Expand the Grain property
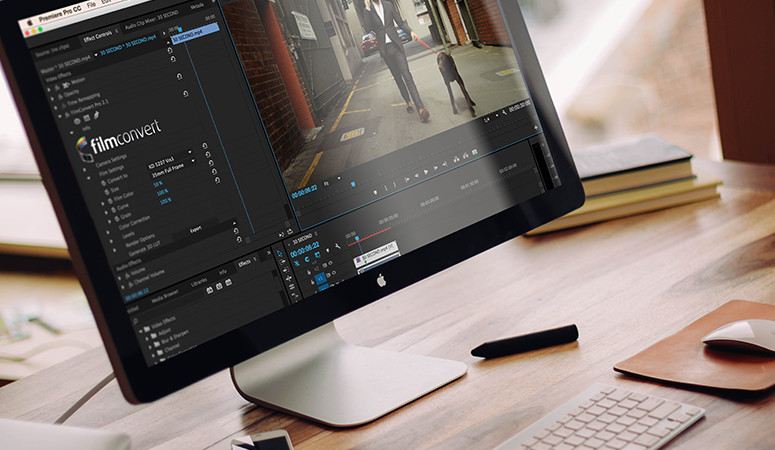 click(x=109, y=222)
